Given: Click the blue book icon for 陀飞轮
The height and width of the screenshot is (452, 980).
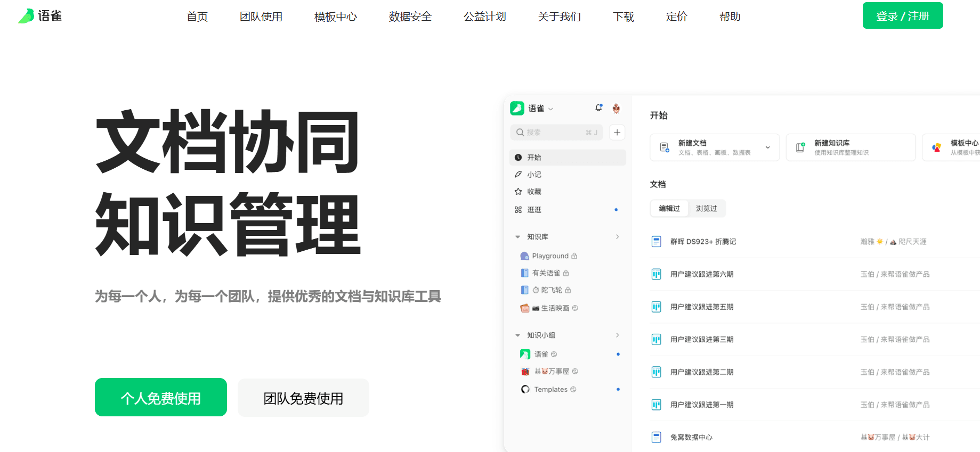Looking at the screenshot, I should pyautogui.click(x=525, y=290).
